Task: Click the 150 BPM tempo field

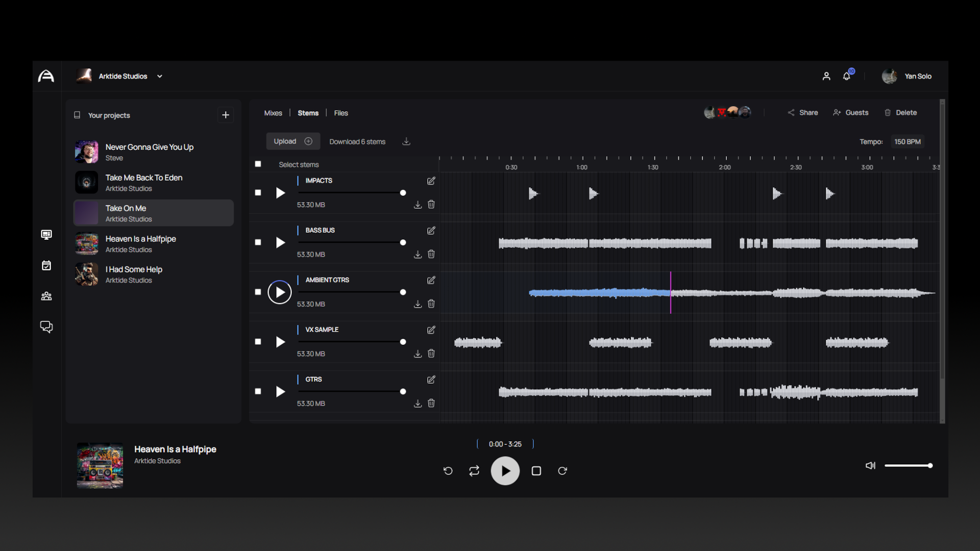Action: pos(908,141)
